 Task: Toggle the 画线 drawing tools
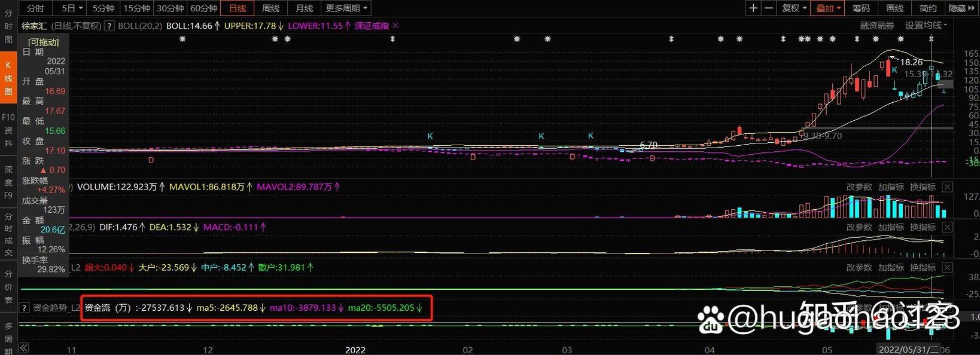[894, 8]
